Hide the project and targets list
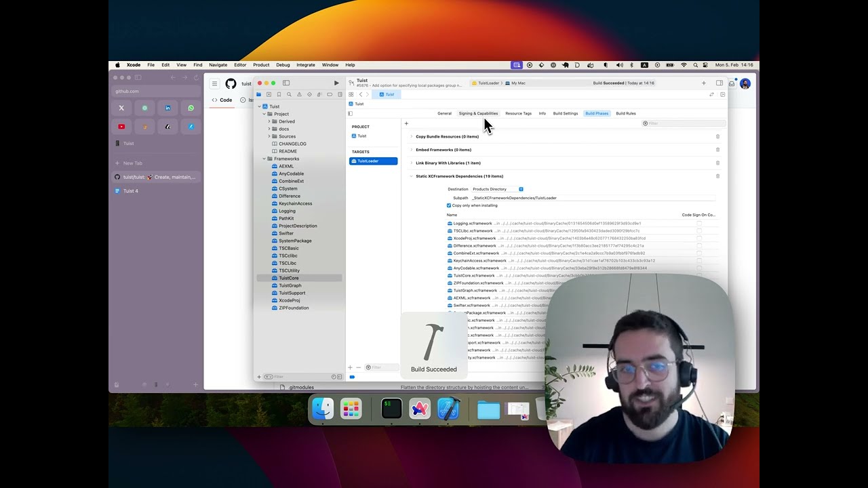This screenshot has height=488, width=868. (351, 113)
